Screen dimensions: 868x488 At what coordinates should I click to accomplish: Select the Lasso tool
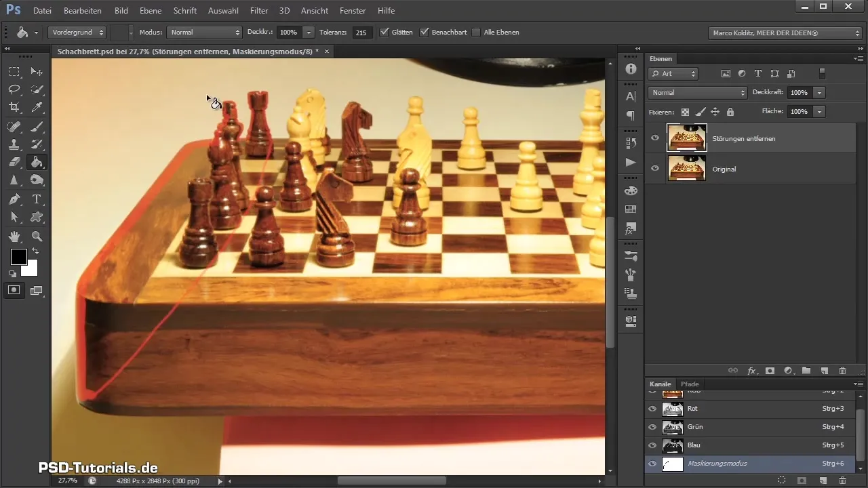tap(14, 89)
